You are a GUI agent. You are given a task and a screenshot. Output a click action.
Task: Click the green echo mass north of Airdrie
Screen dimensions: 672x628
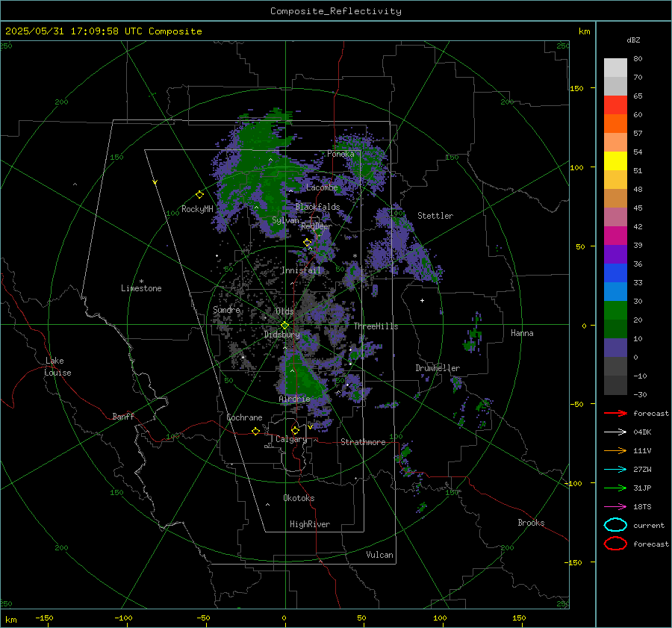pos(302,376)
